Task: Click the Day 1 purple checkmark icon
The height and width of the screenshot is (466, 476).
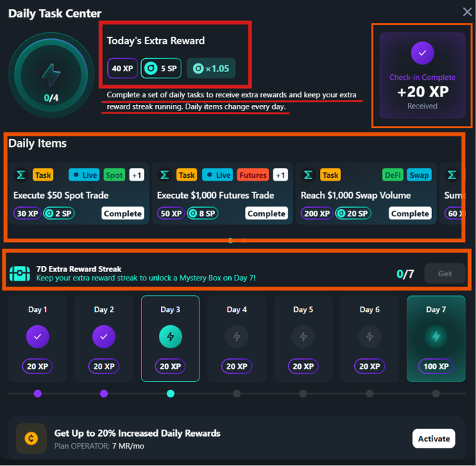Action: pyautogui.click(x=38, y=337)
